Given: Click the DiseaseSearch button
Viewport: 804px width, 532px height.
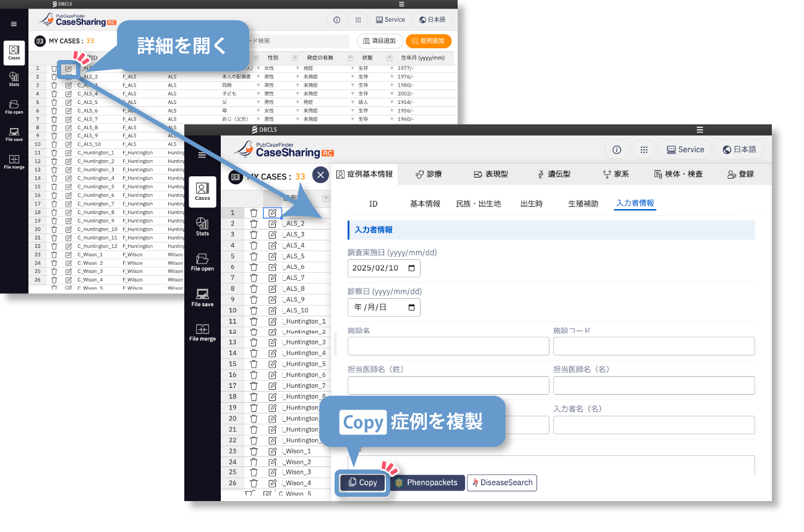Looking at the screenshot, I should pyautogui.click(x=502, y=483).
